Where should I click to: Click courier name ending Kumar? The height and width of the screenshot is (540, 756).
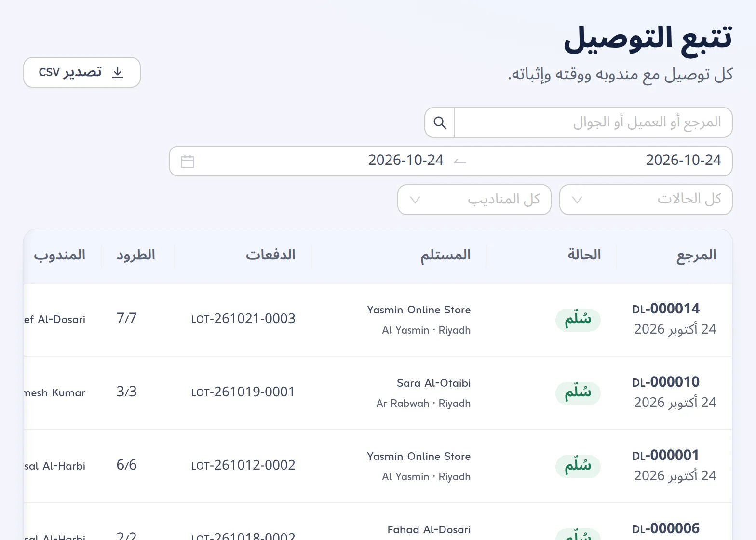[55, 393]
